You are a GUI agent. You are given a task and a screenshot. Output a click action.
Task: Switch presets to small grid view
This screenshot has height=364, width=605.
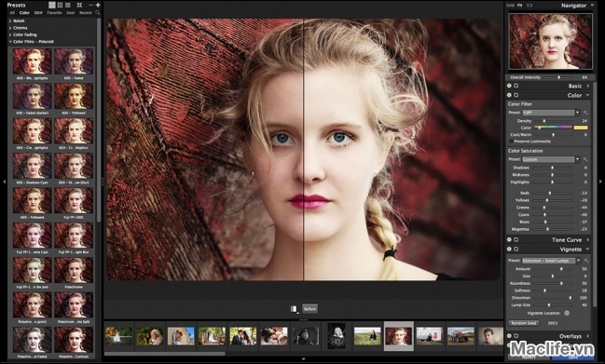point(60,5)
